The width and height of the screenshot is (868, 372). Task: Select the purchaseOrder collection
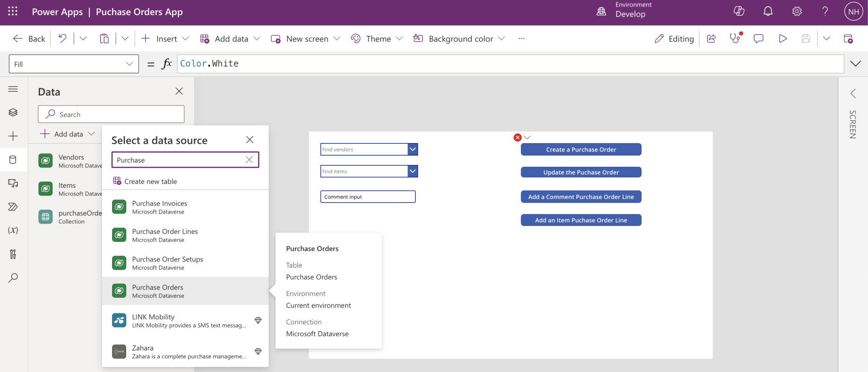(70, 217)
